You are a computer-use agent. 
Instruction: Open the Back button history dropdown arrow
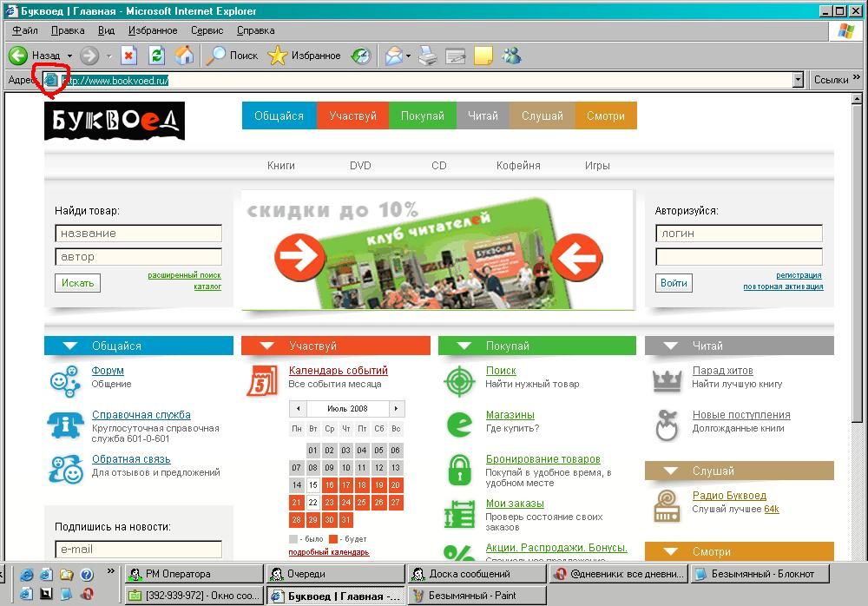pos(69,56)
